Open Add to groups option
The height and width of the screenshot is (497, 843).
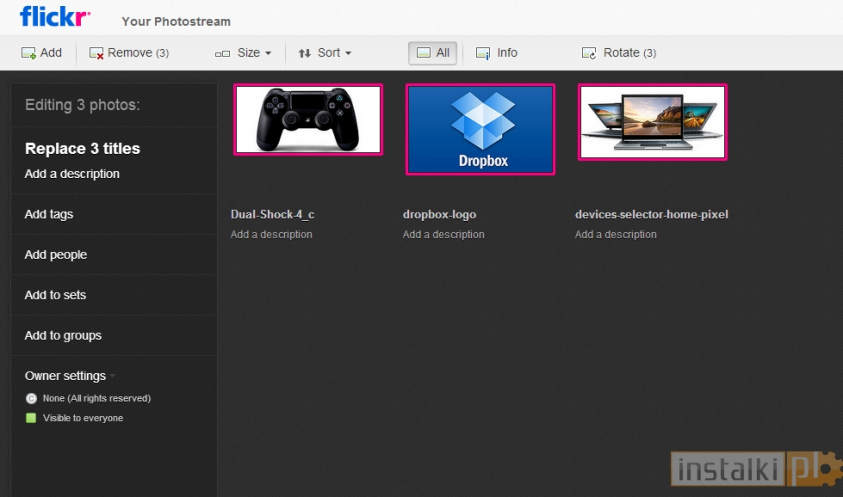63,335
